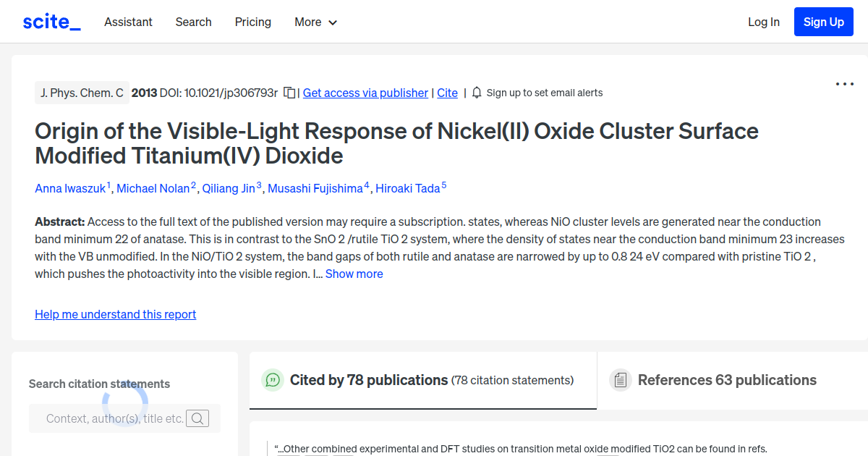Show more of the abstract text

pyautogui.click(x=354, y=274)
